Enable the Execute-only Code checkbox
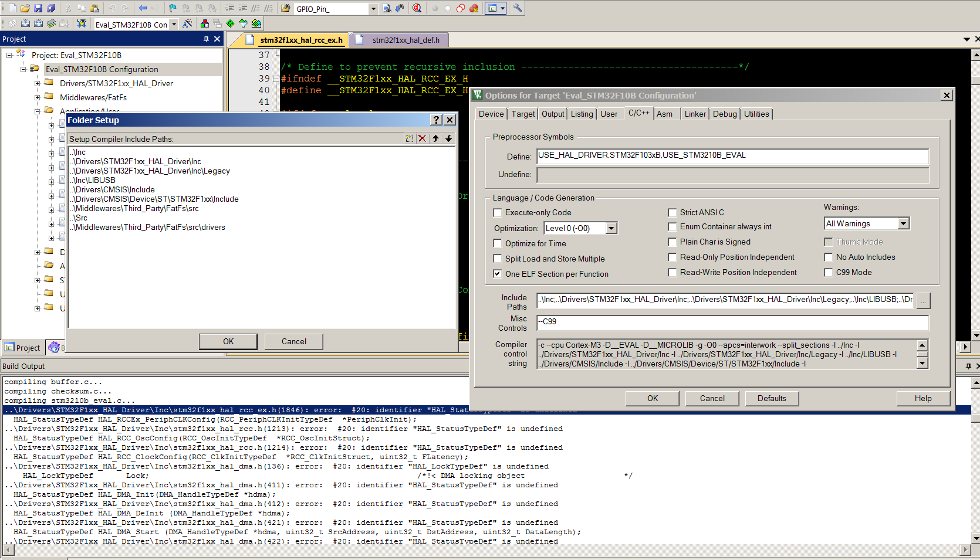 click(x=498, y=213)
